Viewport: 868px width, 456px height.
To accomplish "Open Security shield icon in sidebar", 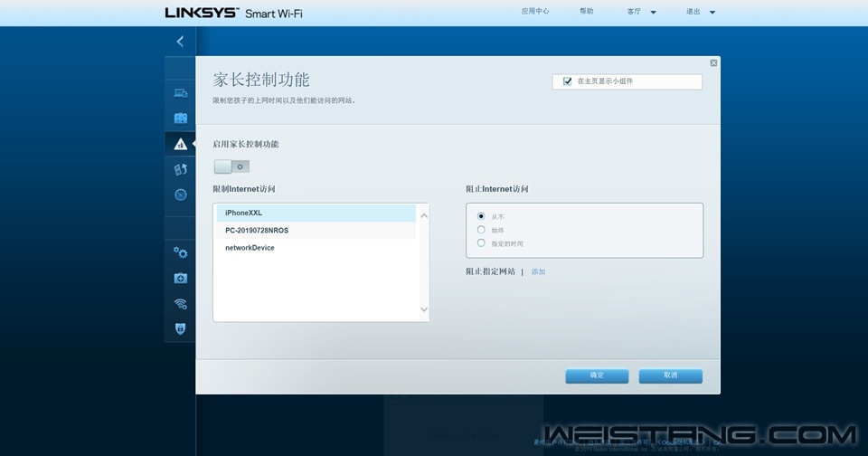I will click(x=180, y=329).
